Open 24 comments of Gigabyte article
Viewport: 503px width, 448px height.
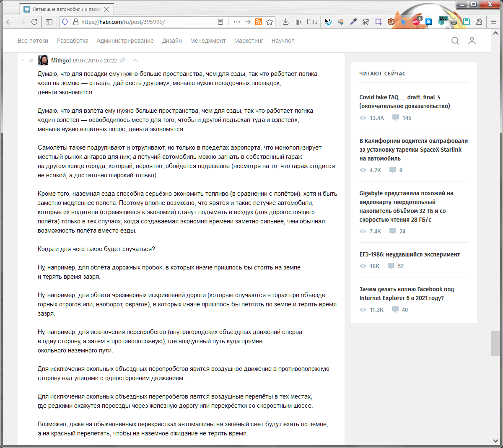tap(397, 231)
